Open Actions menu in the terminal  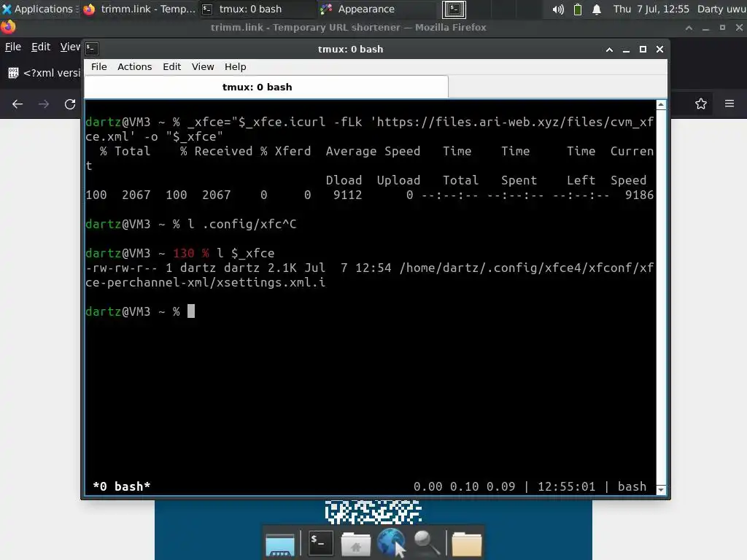(134, 66)
